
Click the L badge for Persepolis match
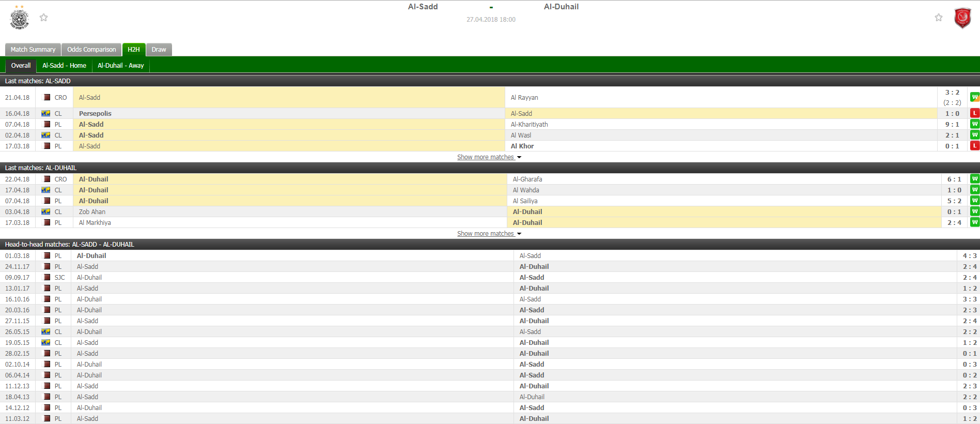(975, 113)
